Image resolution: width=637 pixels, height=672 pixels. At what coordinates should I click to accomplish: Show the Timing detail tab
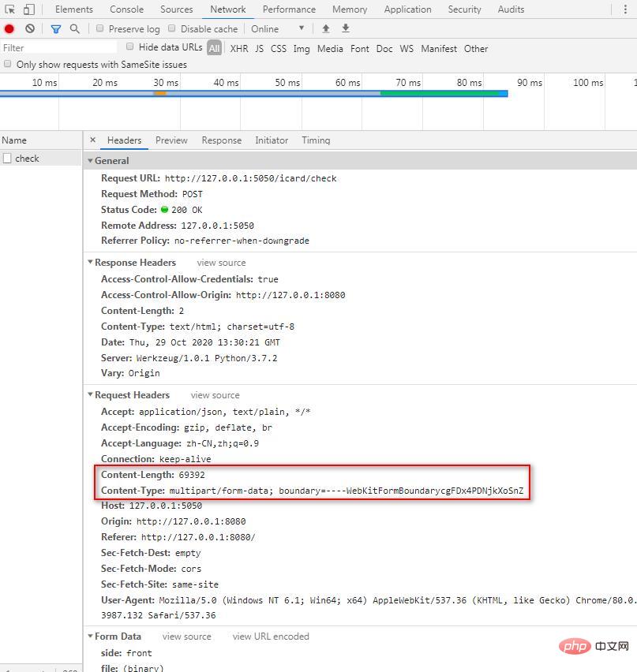316,140
